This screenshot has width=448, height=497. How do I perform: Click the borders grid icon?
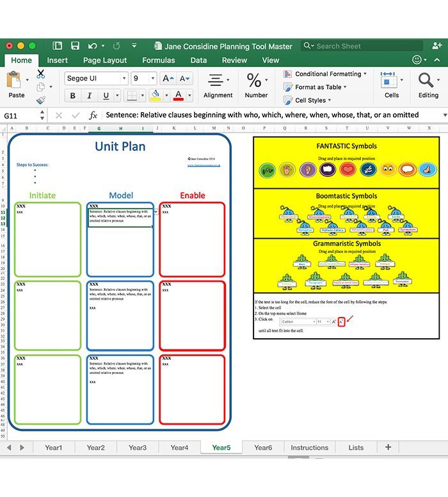pyautogui.click(x=132, y=95)
